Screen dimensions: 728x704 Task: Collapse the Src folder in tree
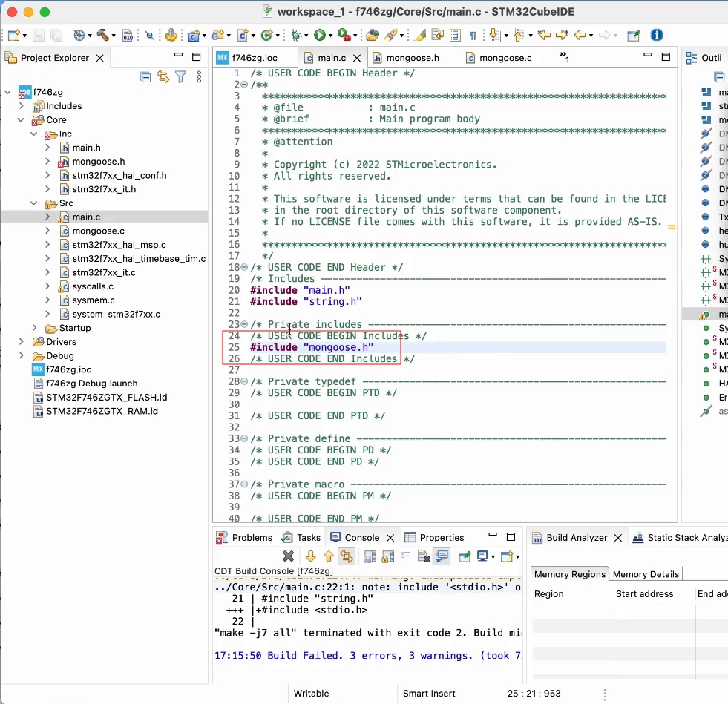click(34, 203)
